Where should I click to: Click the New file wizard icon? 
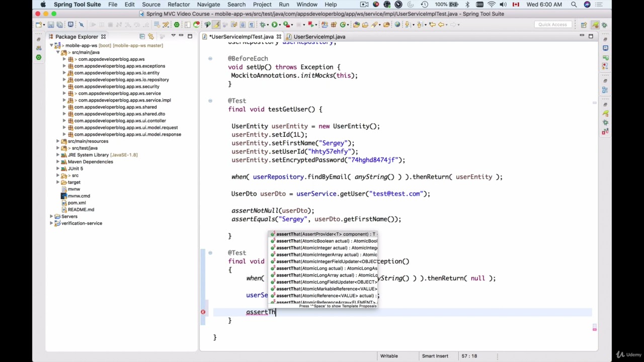click(x=38, y=24)
